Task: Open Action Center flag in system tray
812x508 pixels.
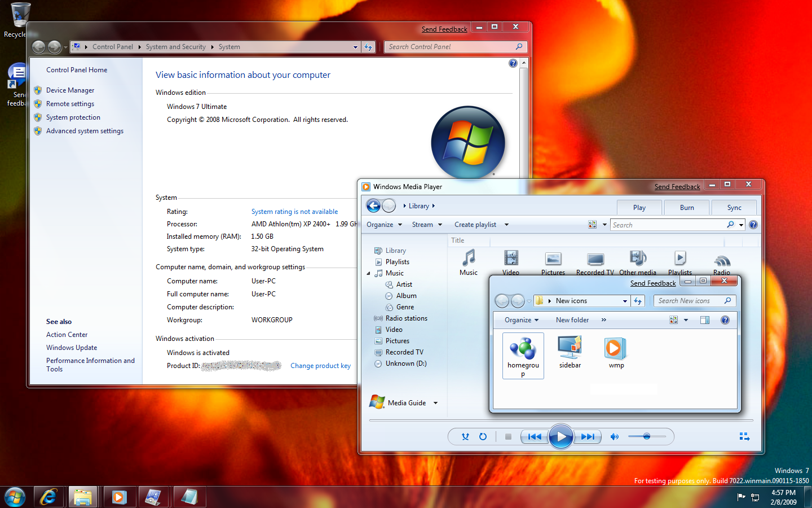Action: tap(741, 497)
